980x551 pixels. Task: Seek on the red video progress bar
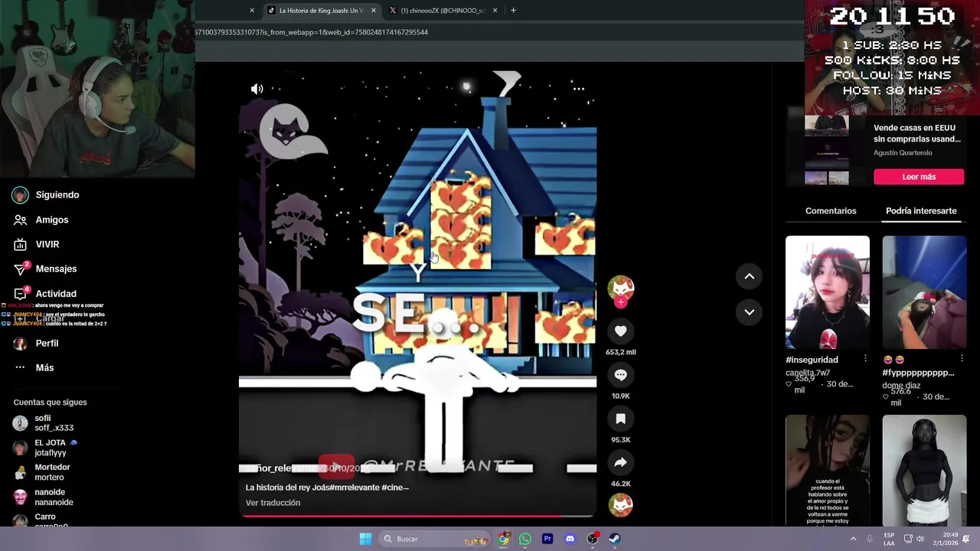click(x=417, y=516)
